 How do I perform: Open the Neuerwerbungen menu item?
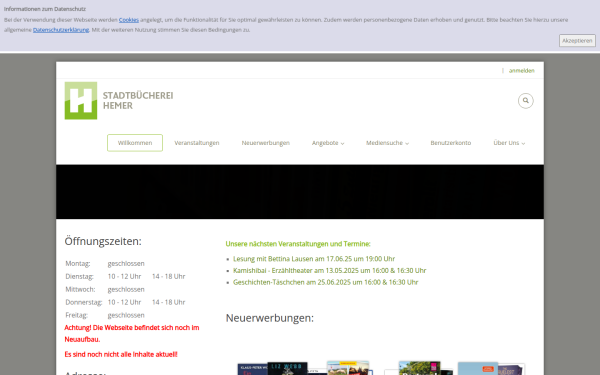[x=266, y=143]
